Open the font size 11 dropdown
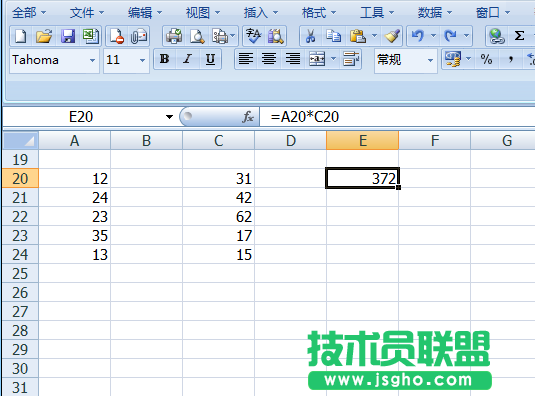The width and height of the screenshot is (535, 396). click(x=143, y=60)
